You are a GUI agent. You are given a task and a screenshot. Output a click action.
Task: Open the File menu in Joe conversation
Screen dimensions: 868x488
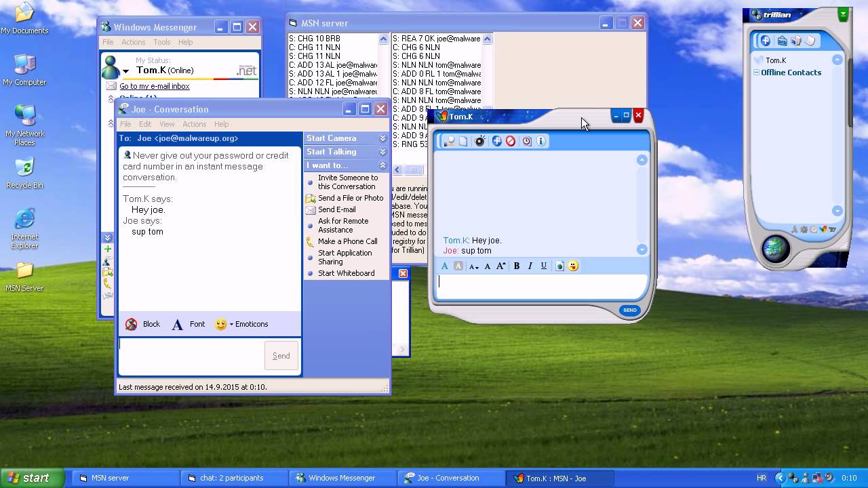tap(125, 124)
